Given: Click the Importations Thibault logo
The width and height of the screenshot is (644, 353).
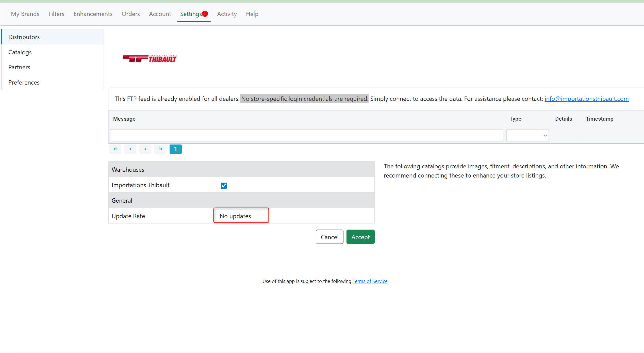Looking at the screenshot, I should [x=150, y=59].
